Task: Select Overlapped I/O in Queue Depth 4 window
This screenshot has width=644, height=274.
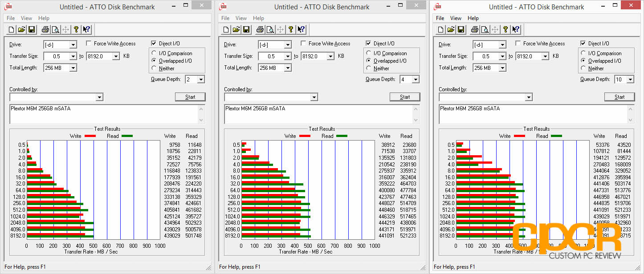Action: point(369,61)
